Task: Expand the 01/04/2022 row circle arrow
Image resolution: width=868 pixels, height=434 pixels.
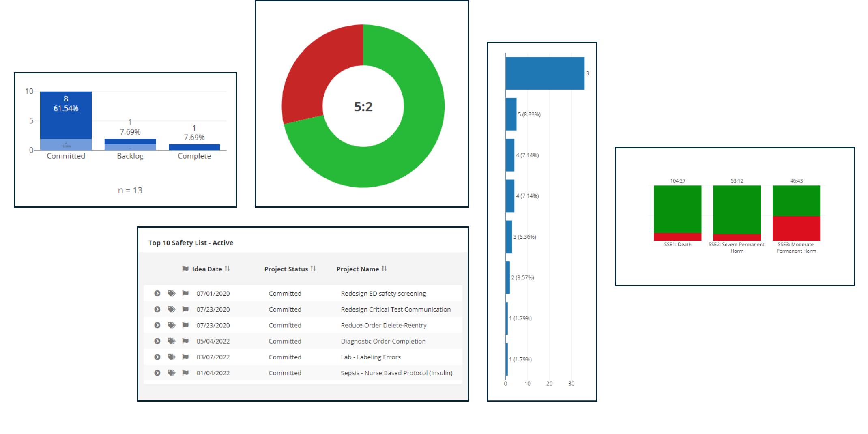Action: [157, 373]
